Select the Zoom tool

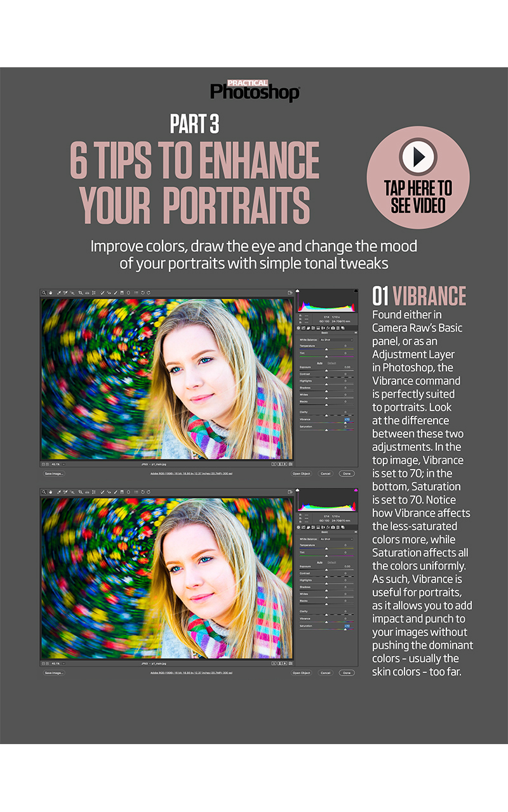click(x=44, y=293)
